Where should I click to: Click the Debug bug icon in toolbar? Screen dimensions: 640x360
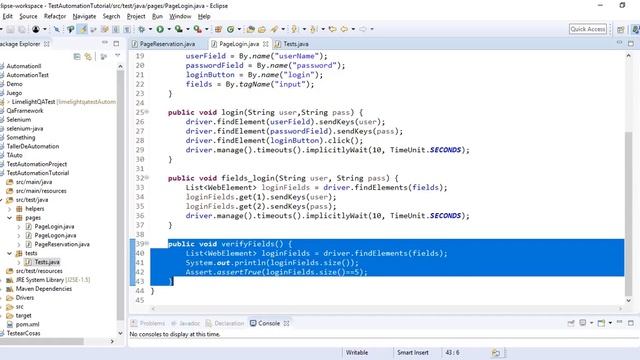point(141,29)
